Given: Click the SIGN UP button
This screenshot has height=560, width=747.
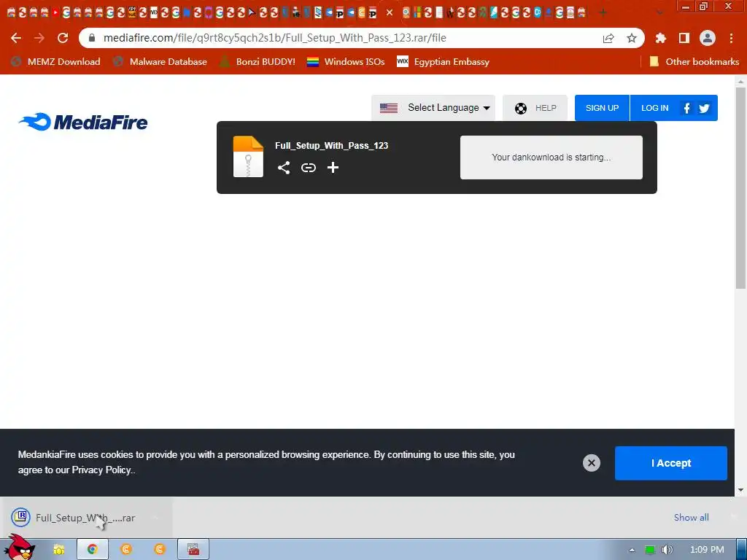Looking at the screenshot, I should coord(602,108).
